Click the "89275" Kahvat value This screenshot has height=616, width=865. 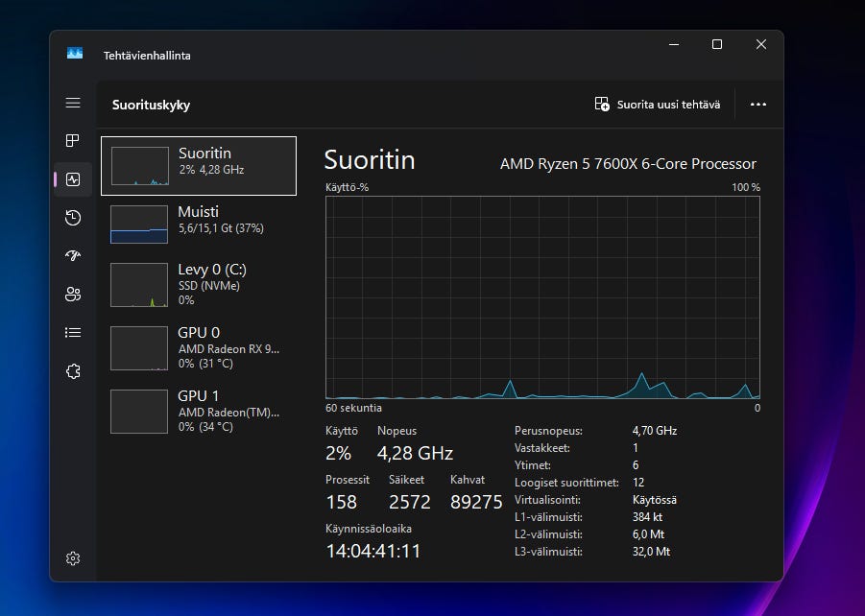click(476, 502)
